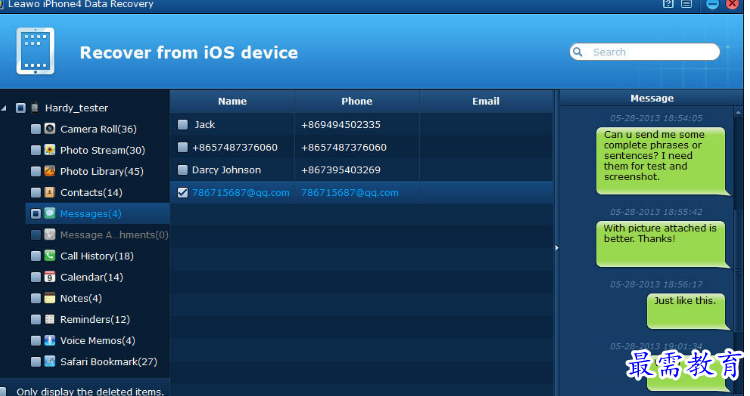Enable Only display the deleted items
The image size is (750, 396).
click(3, 391)
